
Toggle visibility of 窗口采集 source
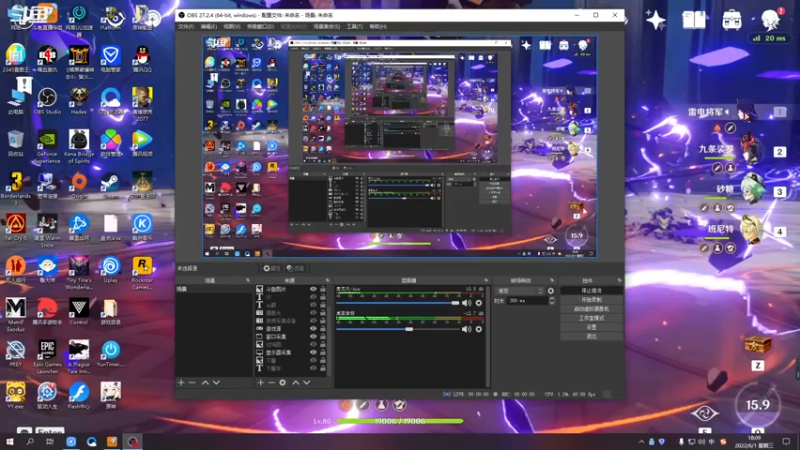pos(313,337)
